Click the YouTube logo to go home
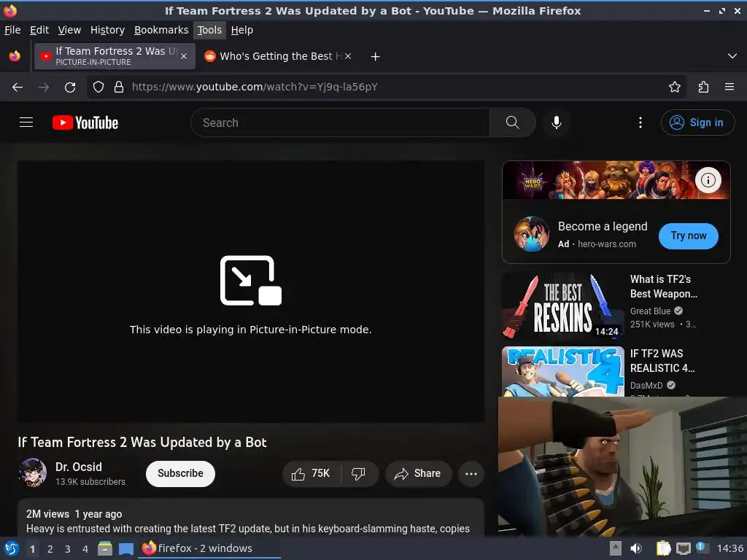The image size is (747, 560). click(x=85, y=122)
